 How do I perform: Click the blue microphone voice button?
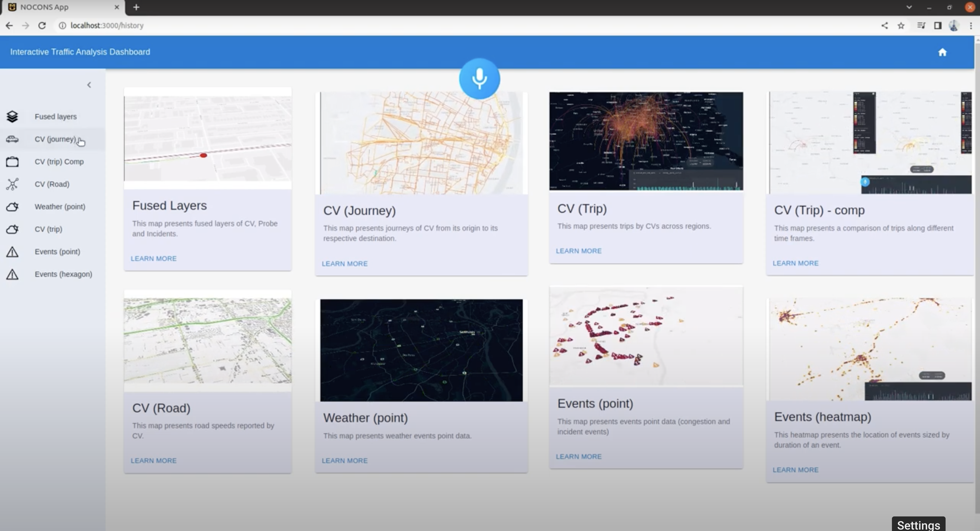479,79
